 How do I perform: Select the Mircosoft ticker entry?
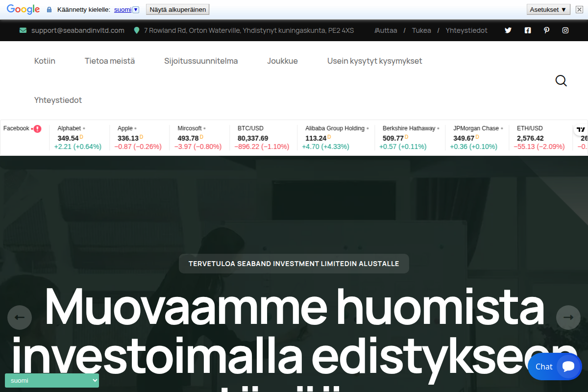click(x=200, y=138)
